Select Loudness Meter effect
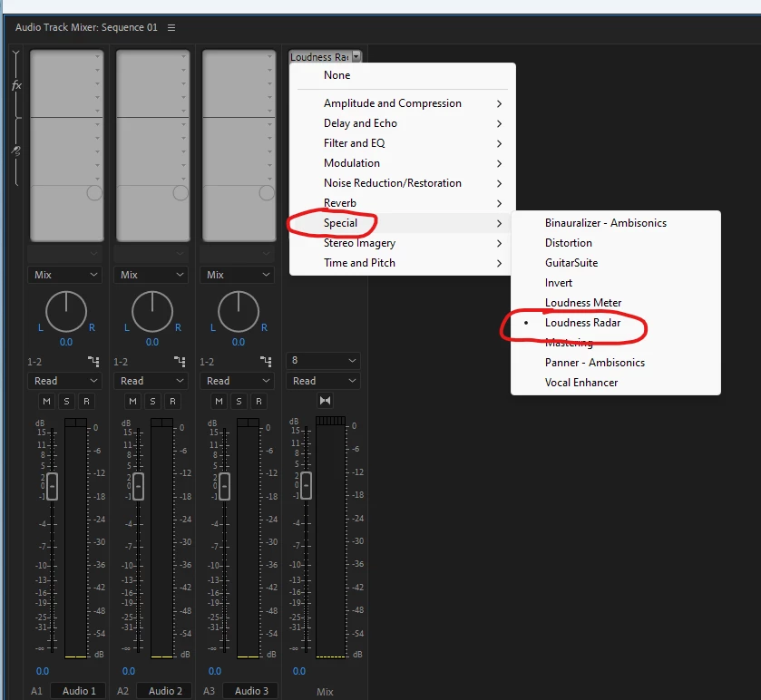 [615, 303]
